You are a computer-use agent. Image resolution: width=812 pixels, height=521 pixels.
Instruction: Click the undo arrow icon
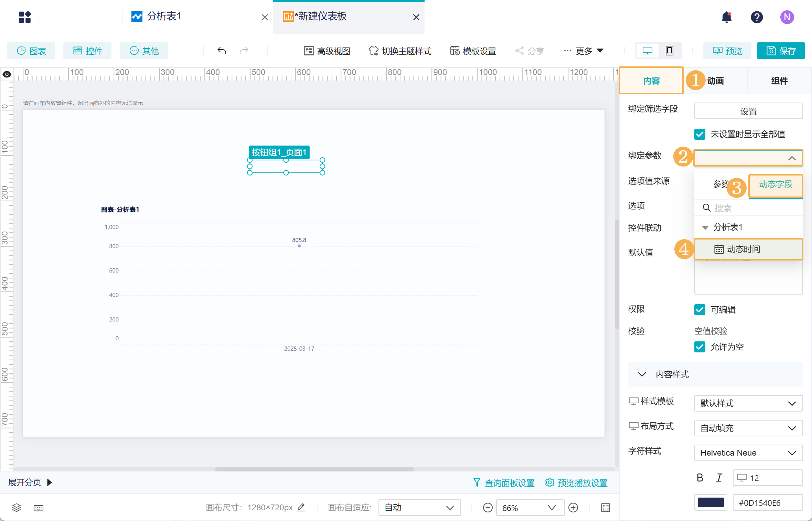pos(222,51)
